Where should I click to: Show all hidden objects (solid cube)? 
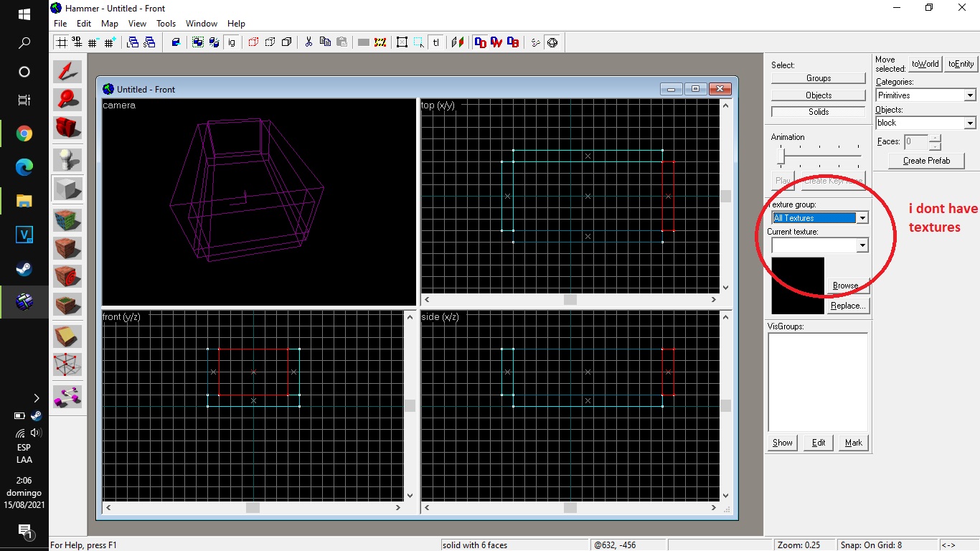[286, 42]
